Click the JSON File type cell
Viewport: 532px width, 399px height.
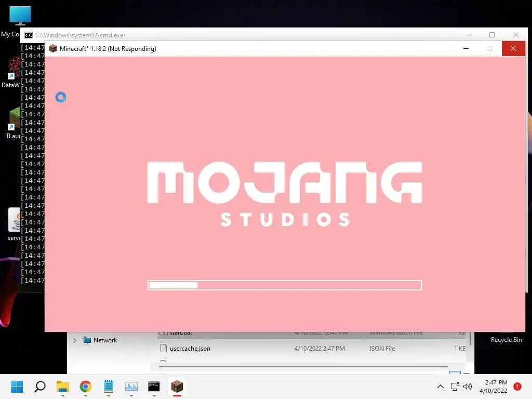[x=382, y=349]
